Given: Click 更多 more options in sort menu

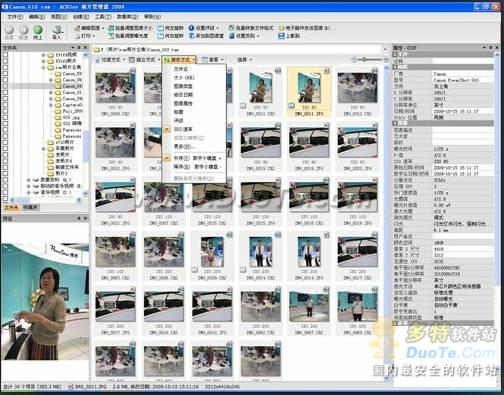Looking at the screenshot, I should (194, 146).
